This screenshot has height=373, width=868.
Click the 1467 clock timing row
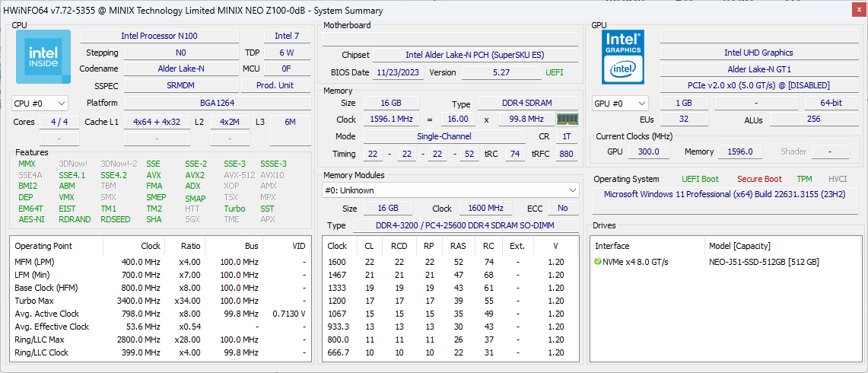coord(450,275)
